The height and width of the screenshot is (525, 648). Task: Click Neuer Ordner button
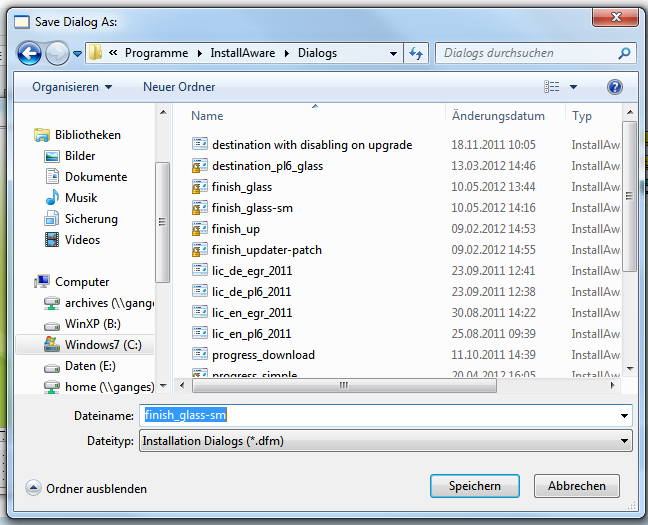[x=179, y=87]
